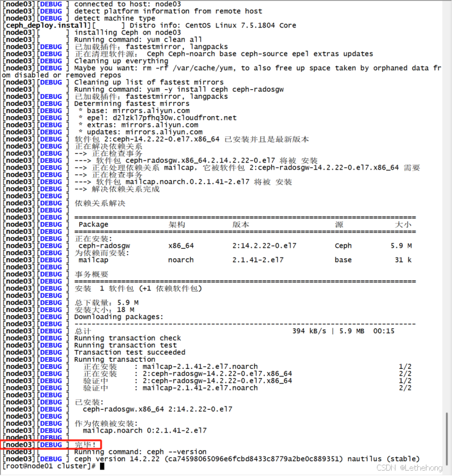The image size is (452, 476).
Task: Click '总下载量: 5.9 M' line
Action: click(x=107, y=303)
